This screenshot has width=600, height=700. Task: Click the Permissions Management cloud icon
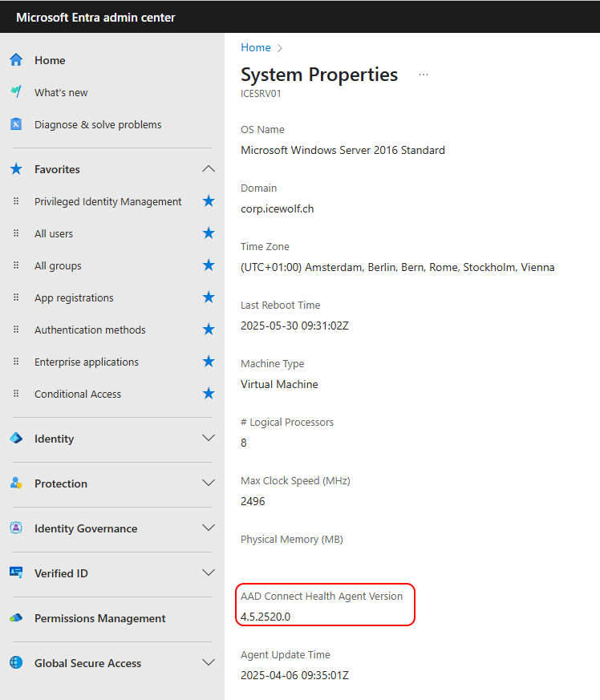pos(16,618)
